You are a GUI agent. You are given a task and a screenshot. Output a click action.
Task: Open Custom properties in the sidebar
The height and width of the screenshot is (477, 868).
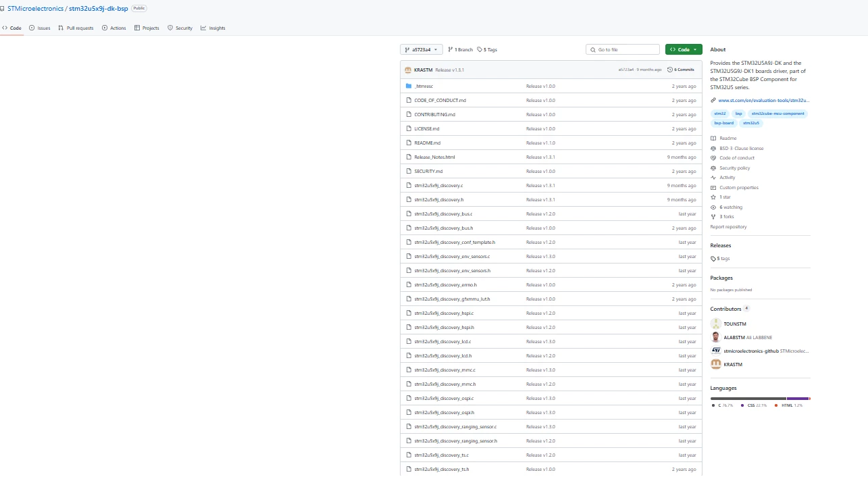click(734, 187)
